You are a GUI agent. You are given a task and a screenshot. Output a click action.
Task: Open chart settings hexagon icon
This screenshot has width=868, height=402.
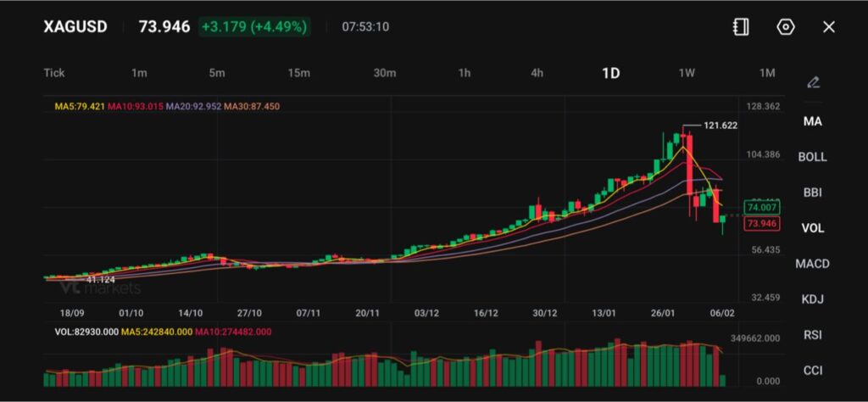click(x=786, y=27)
